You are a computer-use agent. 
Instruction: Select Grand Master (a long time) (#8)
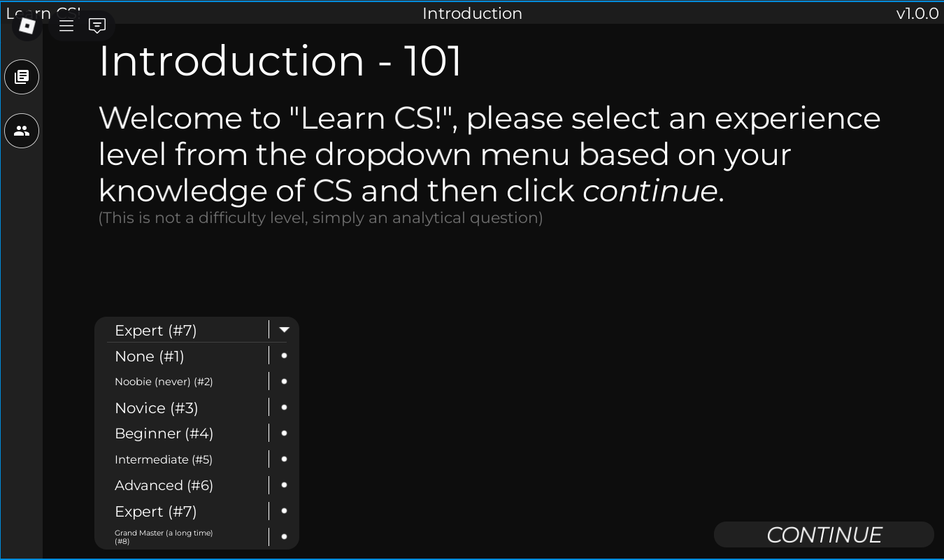point(164,537)
